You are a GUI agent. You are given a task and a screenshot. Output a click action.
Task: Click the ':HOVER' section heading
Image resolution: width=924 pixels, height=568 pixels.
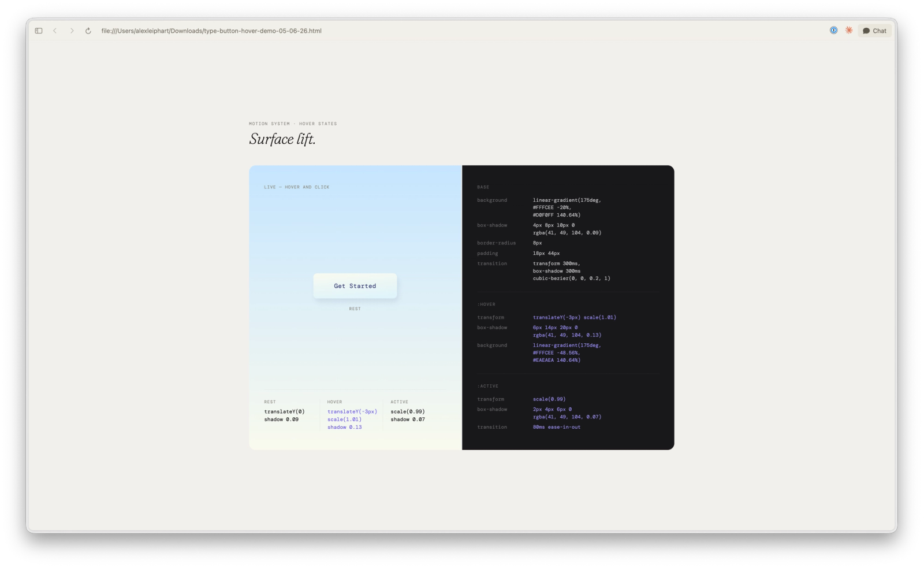486,304
